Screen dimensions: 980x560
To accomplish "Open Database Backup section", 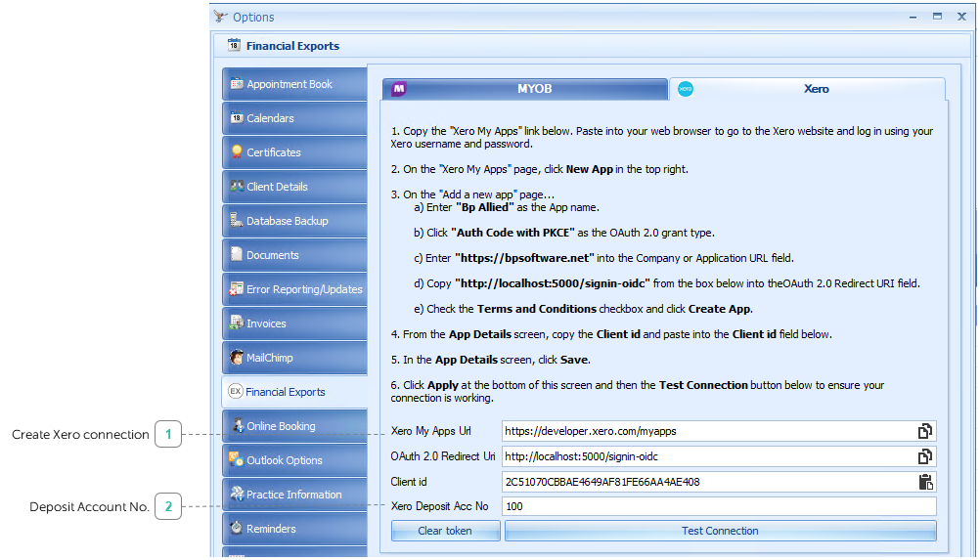I will [294, 221].
